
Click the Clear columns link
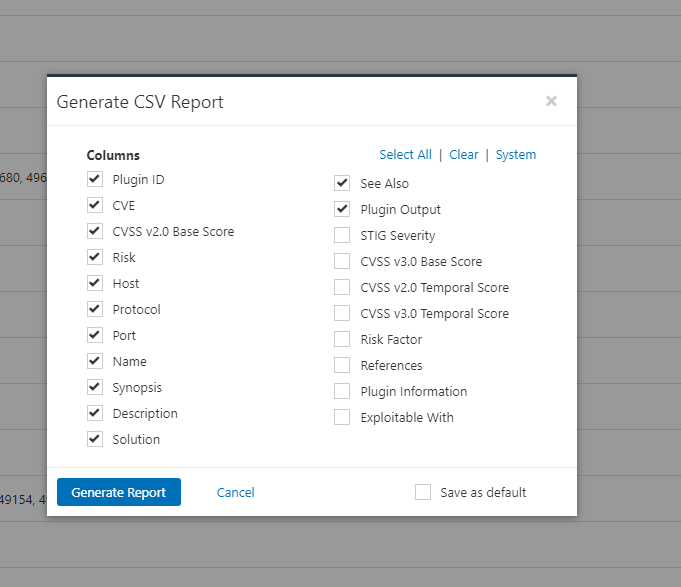point(463,155)
